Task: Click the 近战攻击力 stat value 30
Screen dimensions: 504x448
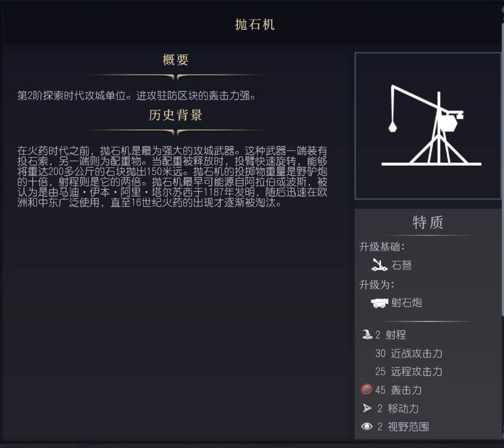Action: coord(380,353)
